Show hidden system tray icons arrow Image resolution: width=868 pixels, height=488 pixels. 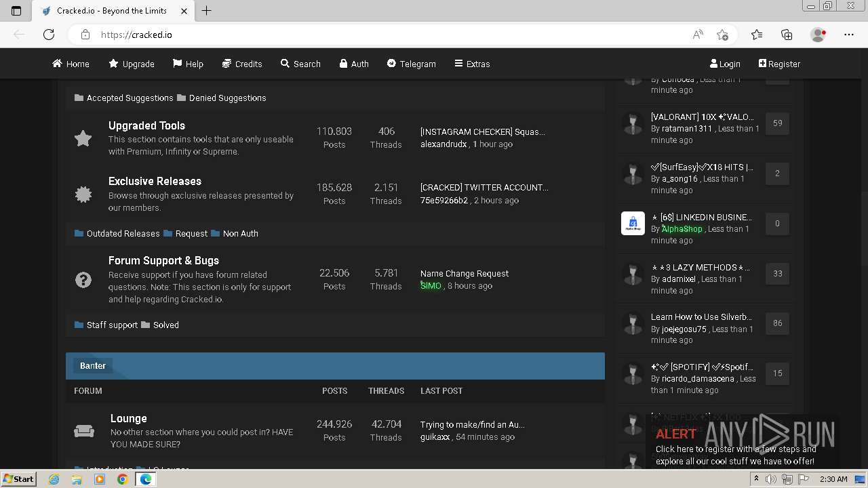756,479
